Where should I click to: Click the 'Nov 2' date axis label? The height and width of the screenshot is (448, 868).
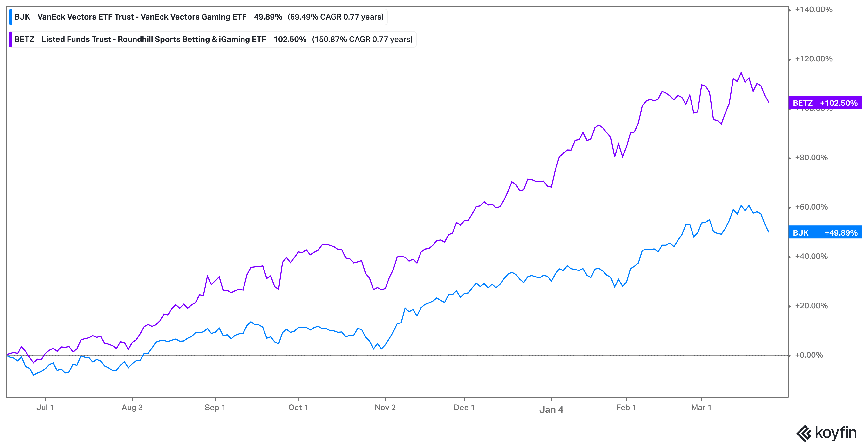click(385, 408)
